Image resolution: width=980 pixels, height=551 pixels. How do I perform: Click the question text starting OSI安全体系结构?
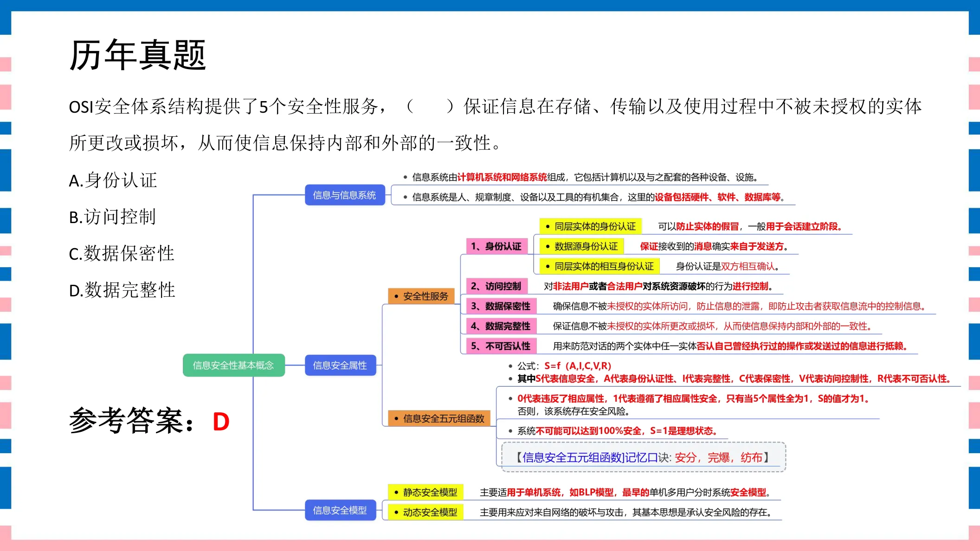[495, 124]
